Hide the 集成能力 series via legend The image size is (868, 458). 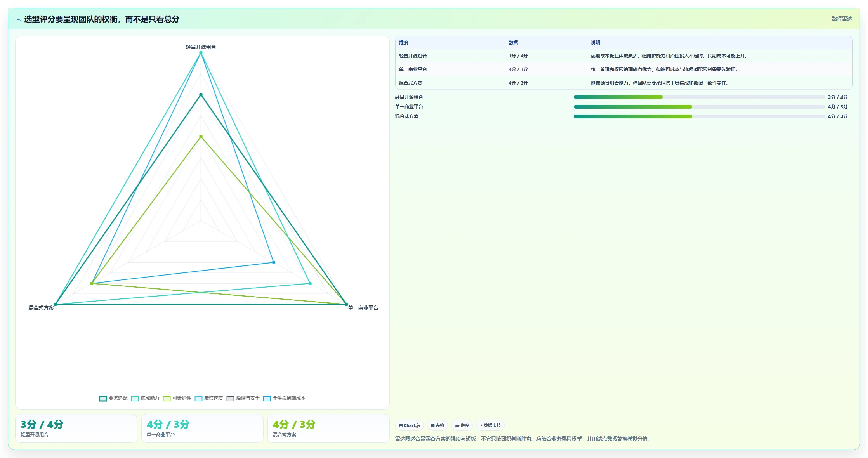click(x=145, y=398)
